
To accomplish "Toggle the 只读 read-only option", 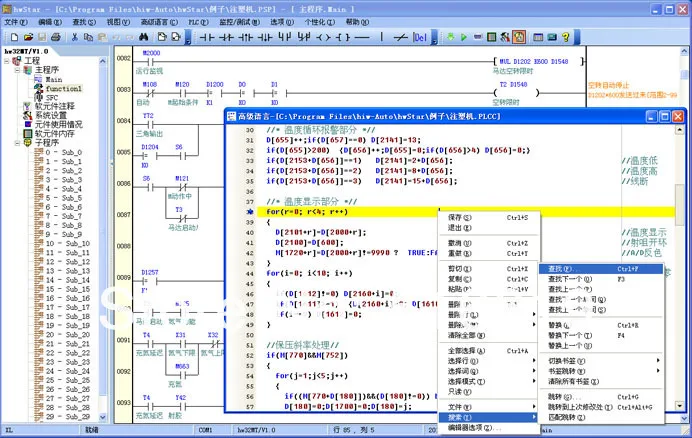I will (489, 392).
